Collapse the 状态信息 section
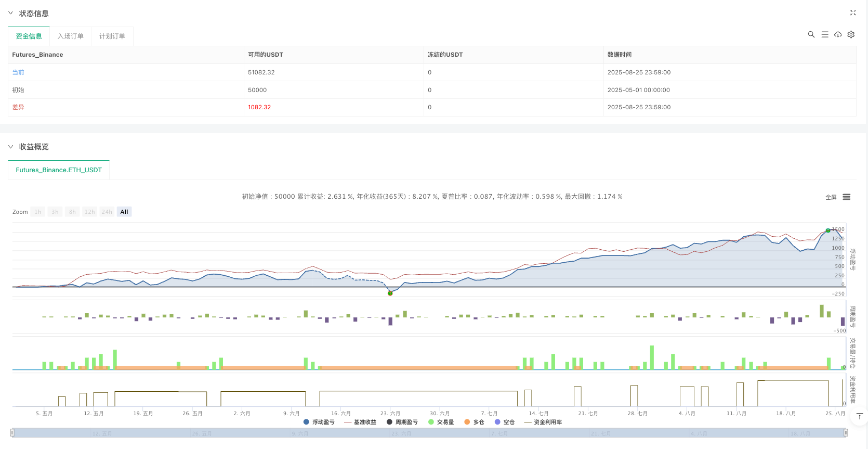The height and width of the screenshot is (449, 868). [x=10, y=13]
